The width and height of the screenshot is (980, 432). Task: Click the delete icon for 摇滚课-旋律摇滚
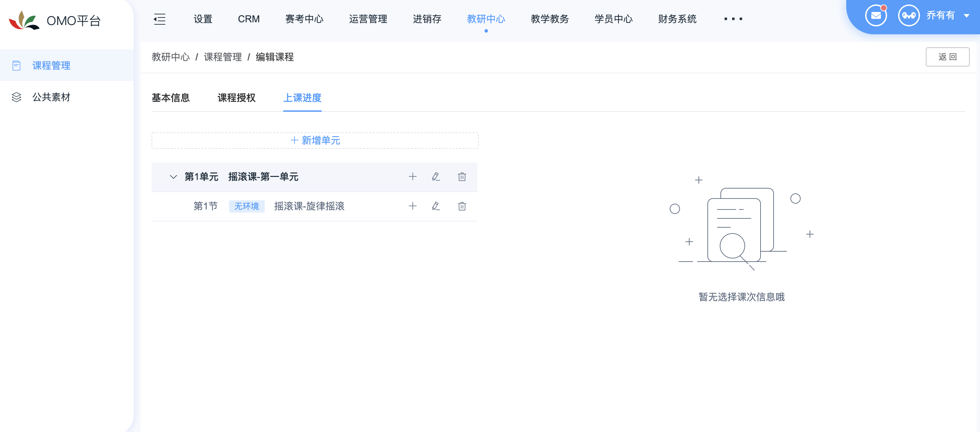click(x=462, y=206)
